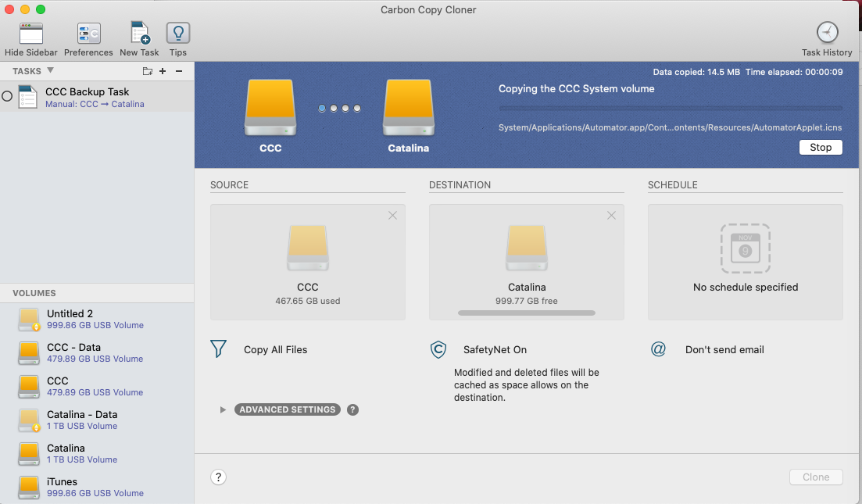The image size is (862, 504).
Task: Remove task with the minus button
Action: coord(179,71)
